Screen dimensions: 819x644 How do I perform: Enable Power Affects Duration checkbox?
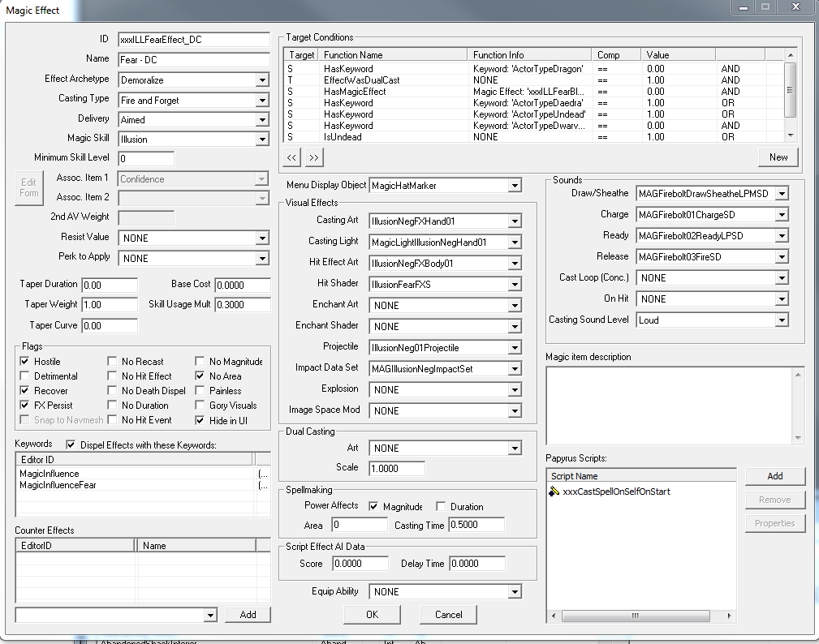click(x=441, y=506)
